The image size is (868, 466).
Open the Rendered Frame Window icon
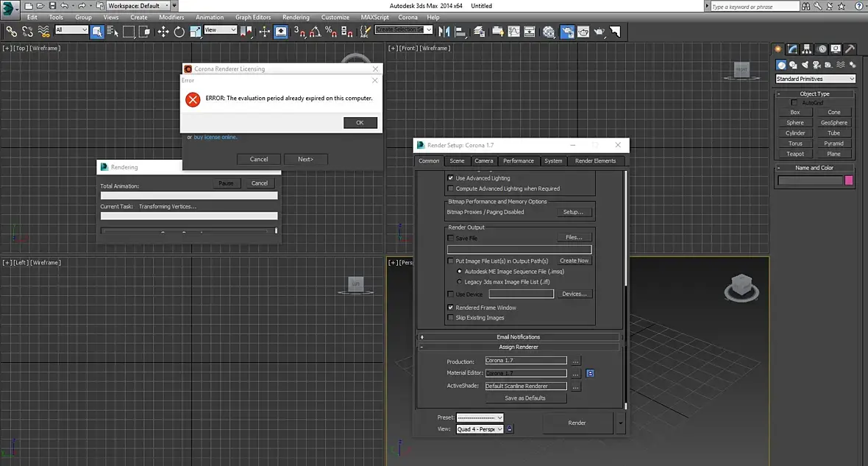[x=583, y=32]
